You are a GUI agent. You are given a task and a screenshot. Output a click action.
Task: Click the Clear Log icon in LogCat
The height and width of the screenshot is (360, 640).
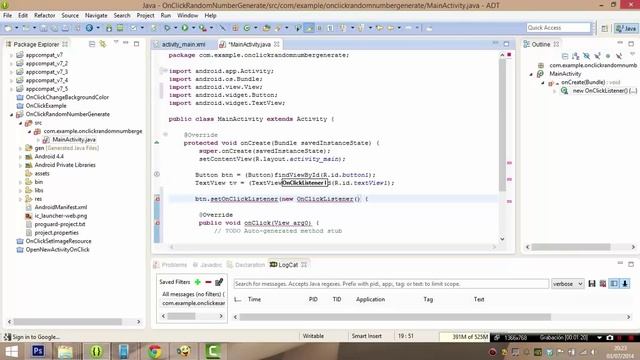tap(603, 284)
